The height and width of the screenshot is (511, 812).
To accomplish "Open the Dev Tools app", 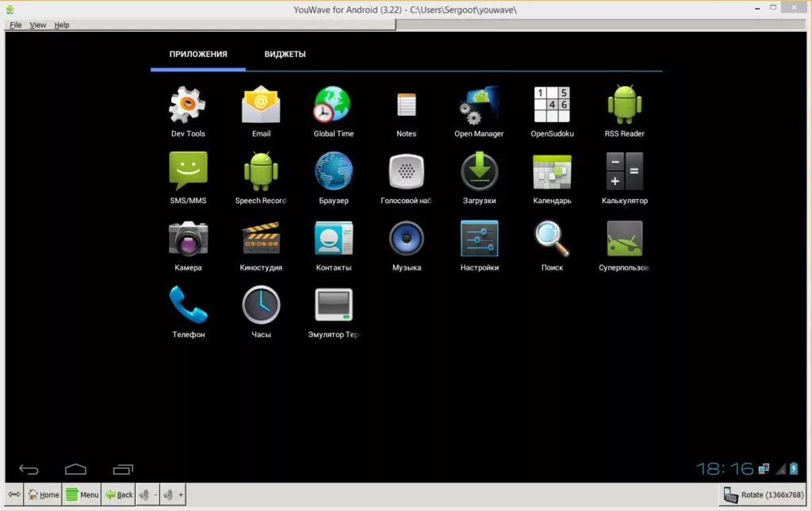I will click(188, 106).
